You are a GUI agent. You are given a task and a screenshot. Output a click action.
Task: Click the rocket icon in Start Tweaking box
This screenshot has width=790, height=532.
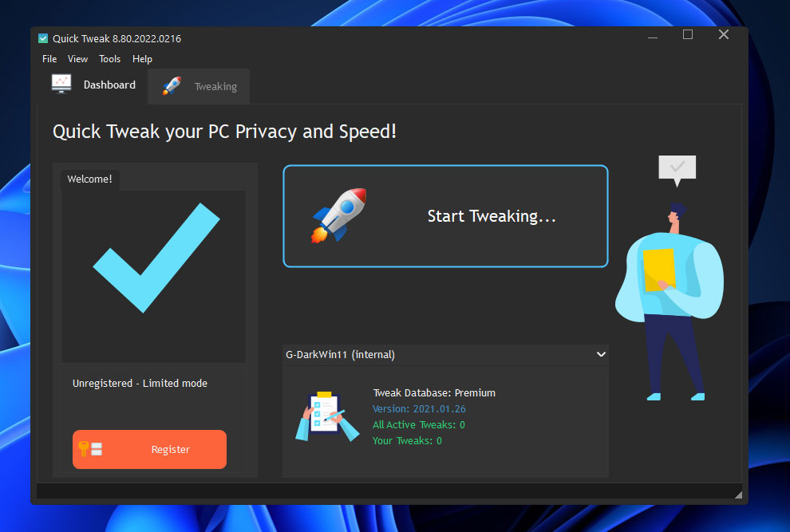click(x=338, y=215)
